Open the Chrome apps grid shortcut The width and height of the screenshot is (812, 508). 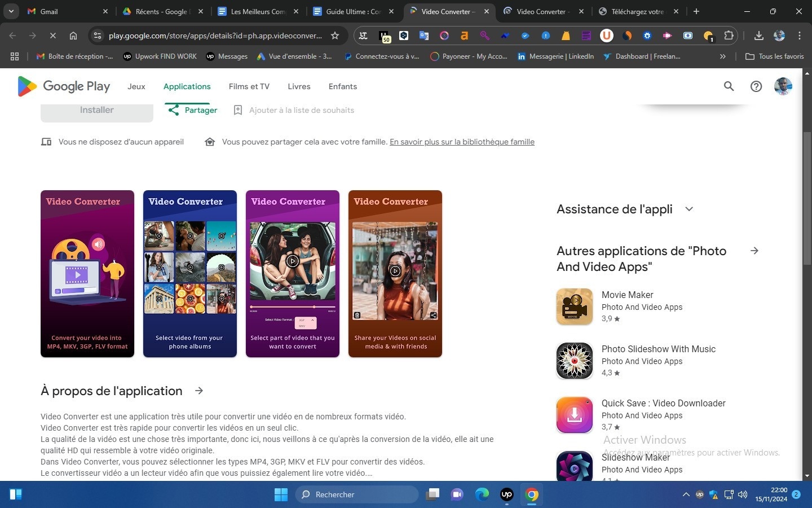(15, 56)
